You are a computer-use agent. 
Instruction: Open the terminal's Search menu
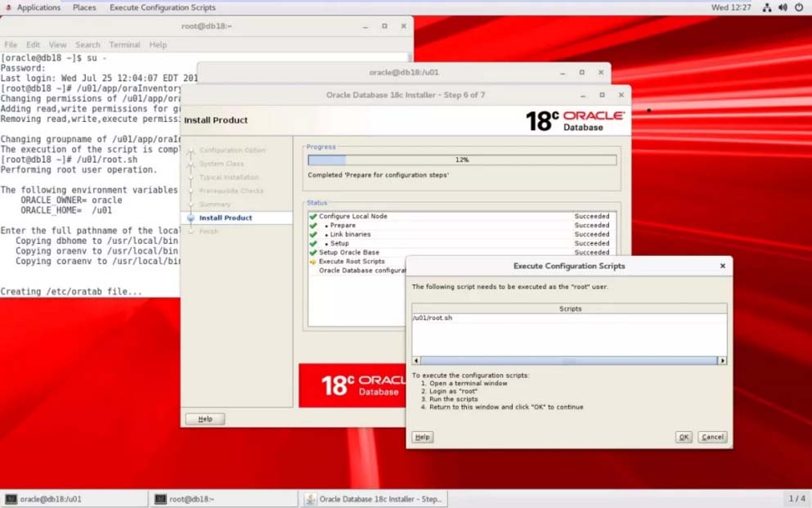[87, 45]
